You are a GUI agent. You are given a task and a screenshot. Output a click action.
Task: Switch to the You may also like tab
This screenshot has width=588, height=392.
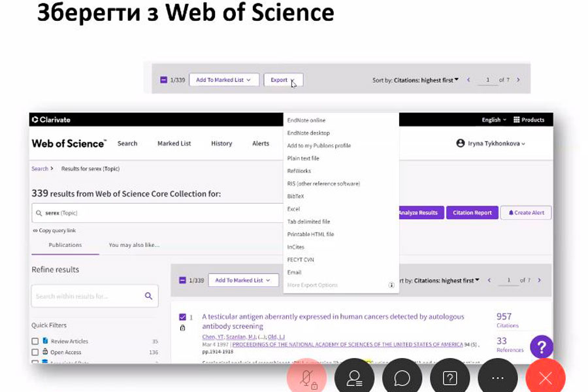(134, 245)
